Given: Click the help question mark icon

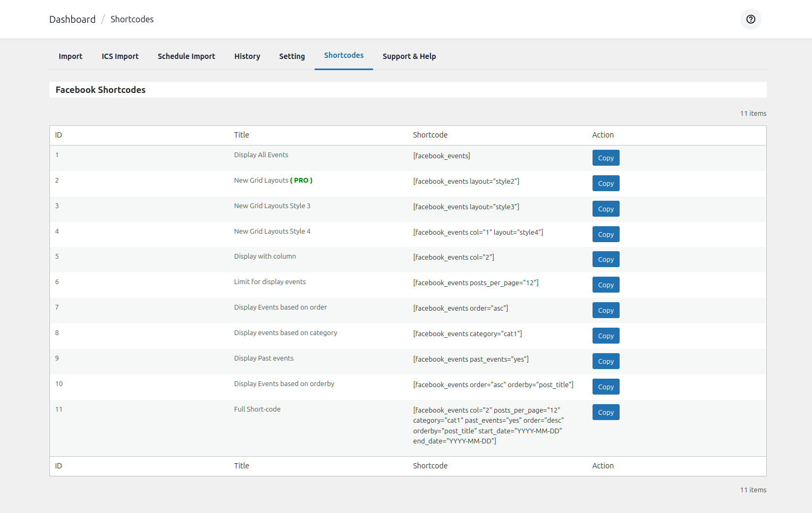Looking at the screenshot, I should [x=750, y=19].
